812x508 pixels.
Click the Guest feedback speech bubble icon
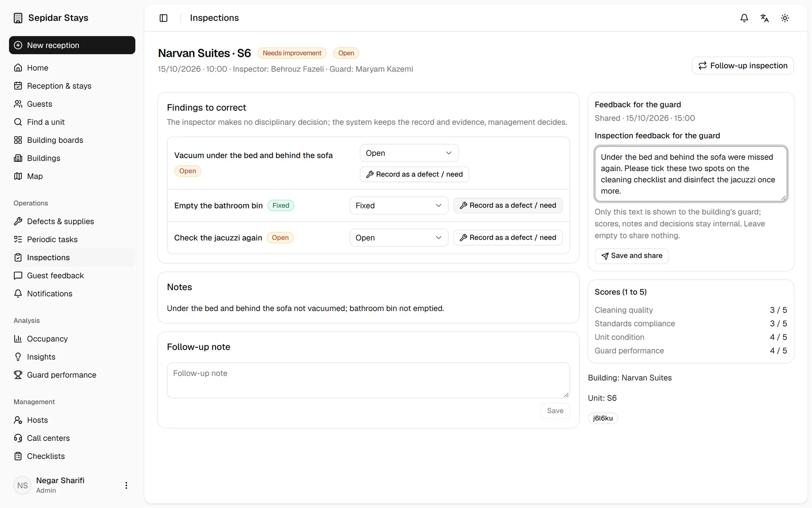18,275
